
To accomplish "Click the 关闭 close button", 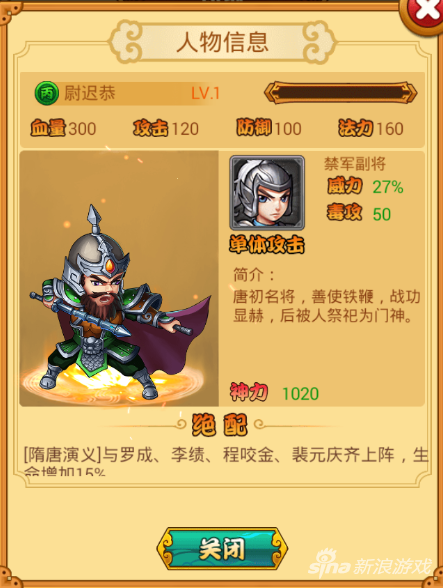I will pyautogui.click(x=222, y=549).
